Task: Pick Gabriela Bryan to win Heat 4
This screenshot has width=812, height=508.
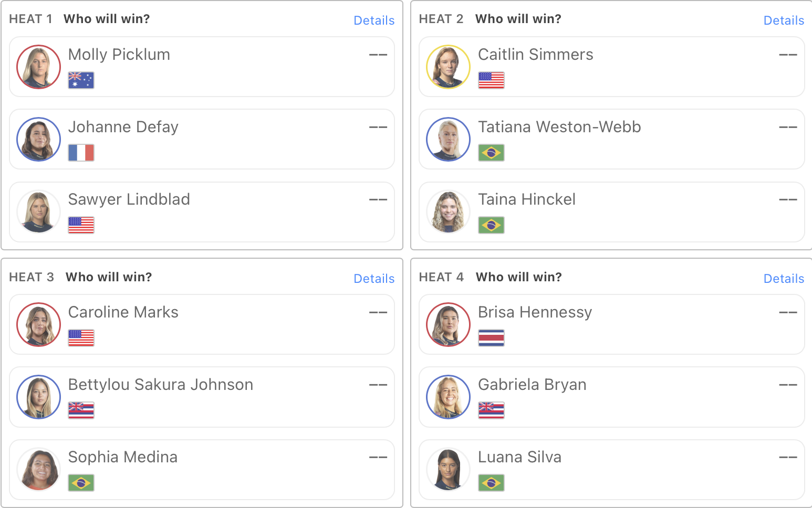Action: [611, 397]
